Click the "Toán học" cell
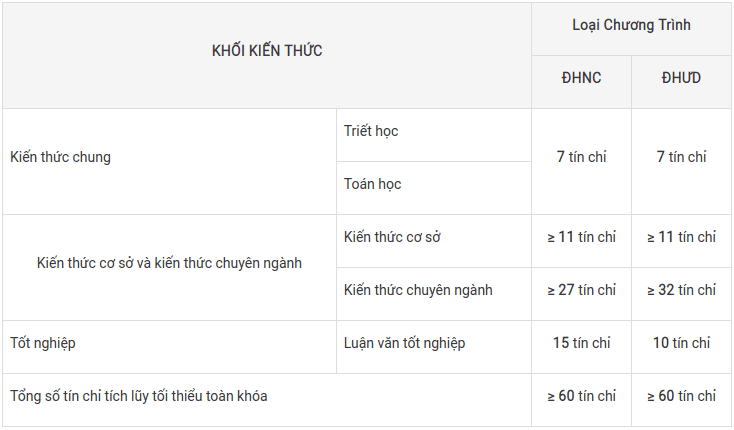 pyautogui.click(x=372, y=184)
